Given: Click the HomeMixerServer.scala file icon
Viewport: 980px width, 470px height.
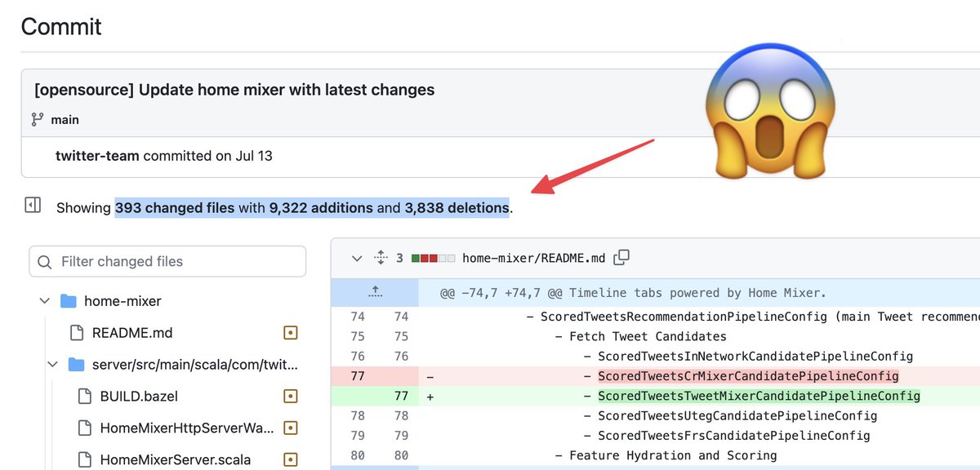Looking at the screenshot, I should pos(85,459).
